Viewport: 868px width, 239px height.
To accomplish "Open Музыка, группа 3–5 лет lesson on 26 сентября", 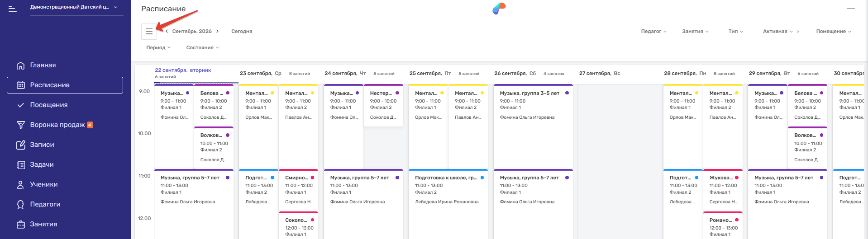I will 533,126.
